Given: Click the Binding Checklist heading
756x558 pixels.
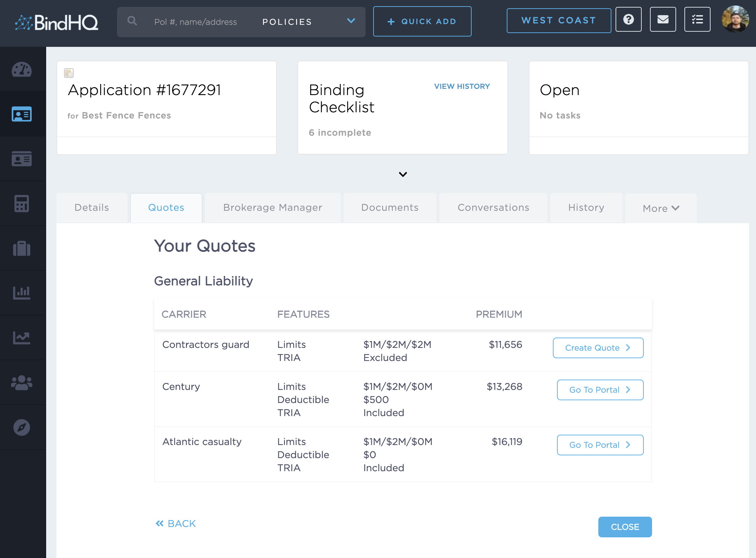Looking at the screenshot, I should click(342, 99).
